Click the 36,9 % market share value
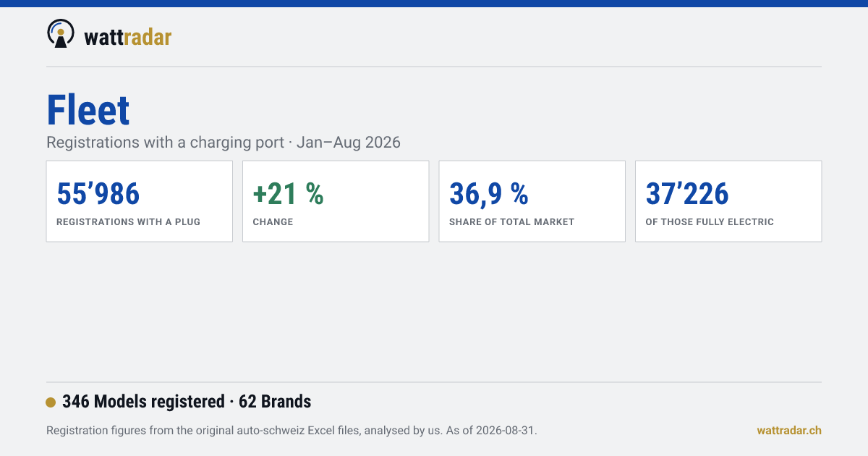 pyautogui.click(x=489, y=194)
